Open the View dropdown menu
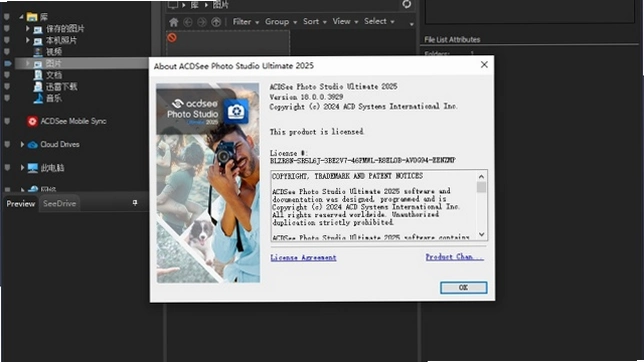The width and height of the screenshot is (644, 362). click(345, 21)
